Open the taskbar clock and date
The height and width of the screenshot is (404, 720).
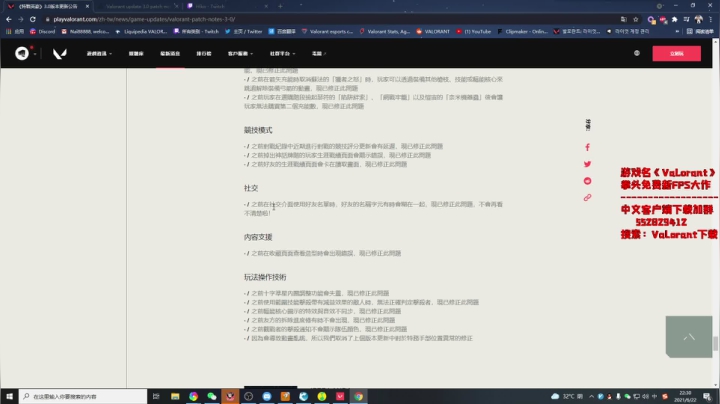click(x=685, y=396)
